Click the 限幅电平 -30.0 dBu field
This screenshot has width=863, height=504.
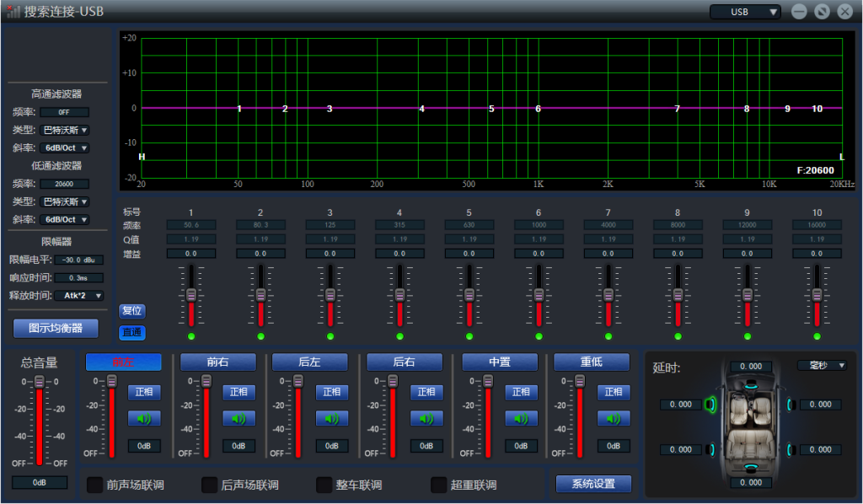(x=78, y=260)
